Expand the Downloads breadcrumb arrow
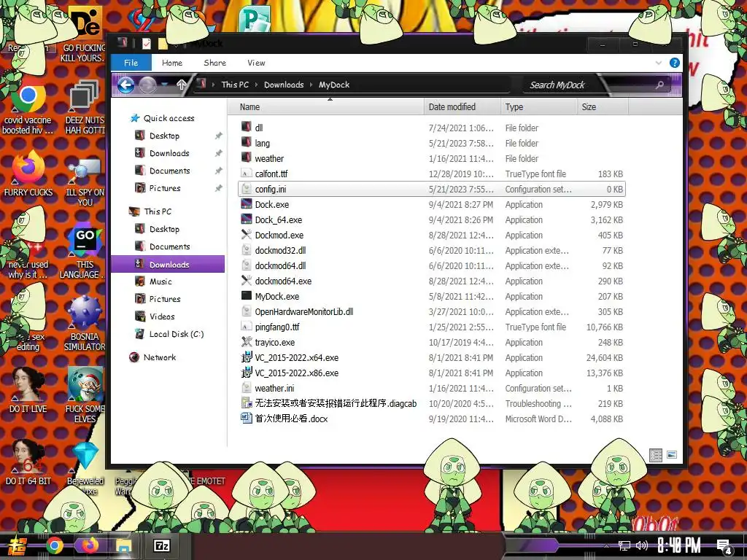747x560 pixels. [311, 85]
